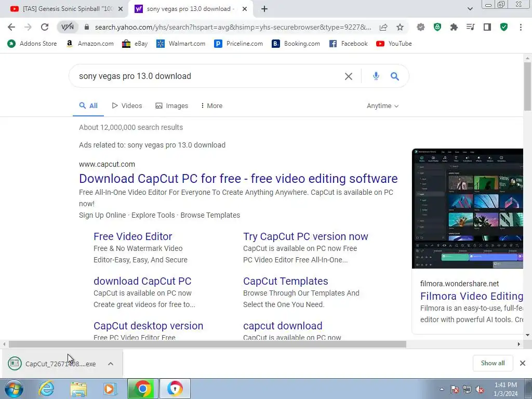Submit search with magnifier icon
Image resolution: width=532 pixels, height=399 pixels.
tap(395, 76)
